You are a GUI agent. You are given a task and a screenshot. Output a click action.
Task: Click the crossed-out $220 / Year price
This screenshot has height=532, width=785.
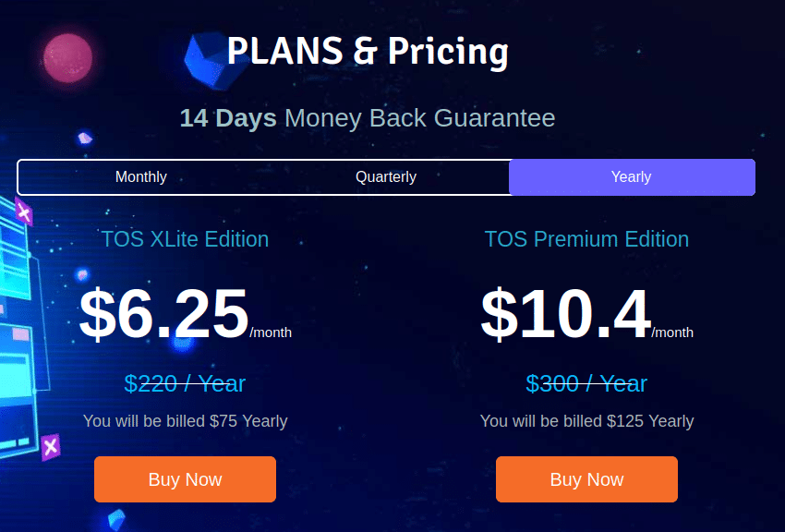click(185, 382)
